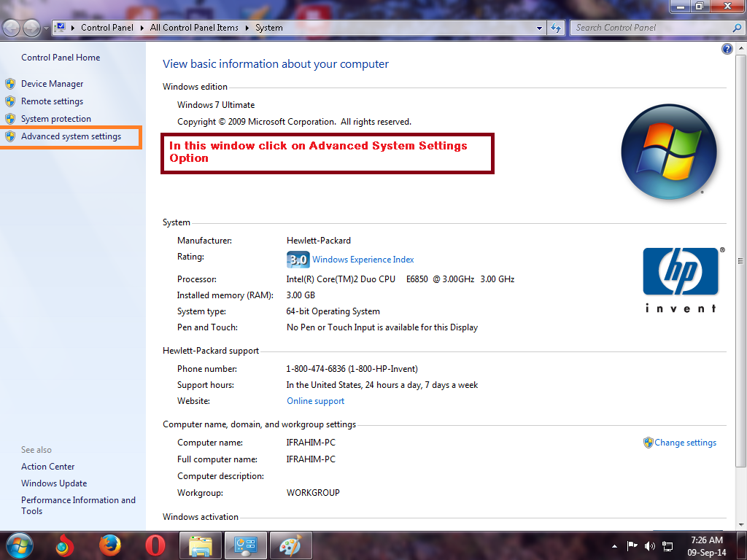The height and width of the screenshot is (560, 747).
Task: Open the address bar history dropdown
Action: click(x=539, y=28)
